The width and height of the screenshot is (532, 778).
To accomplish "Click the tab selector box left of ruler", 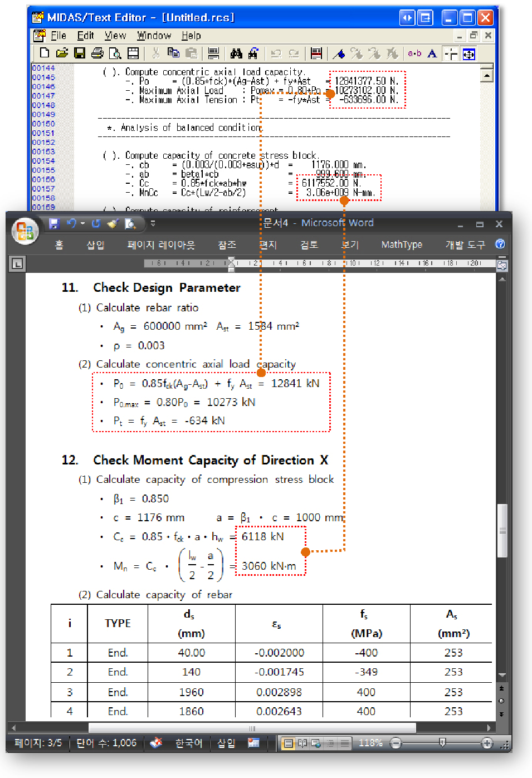I will 17,263.
